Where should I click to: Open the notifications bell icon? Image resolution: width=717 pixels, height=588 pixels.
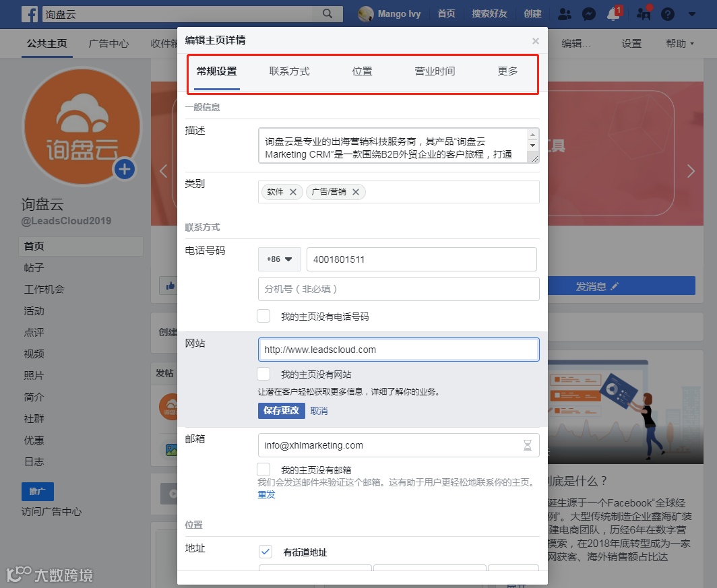(614, 14)
